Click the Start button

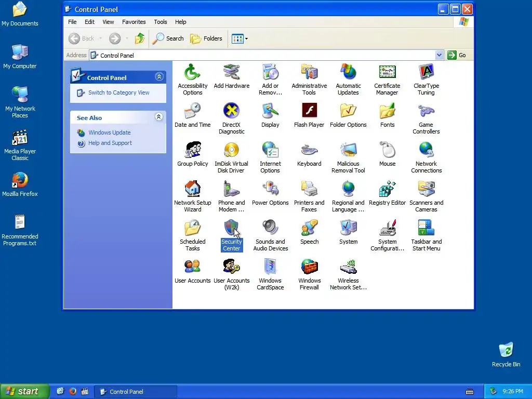coord(24,391)
